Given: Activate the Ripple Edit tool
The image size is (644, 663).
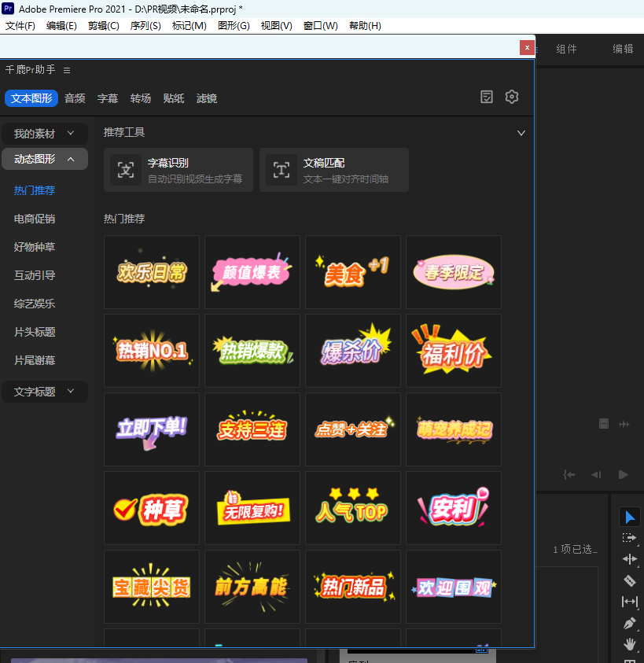Looking at the screenshot, I should (x=629, y=559).
